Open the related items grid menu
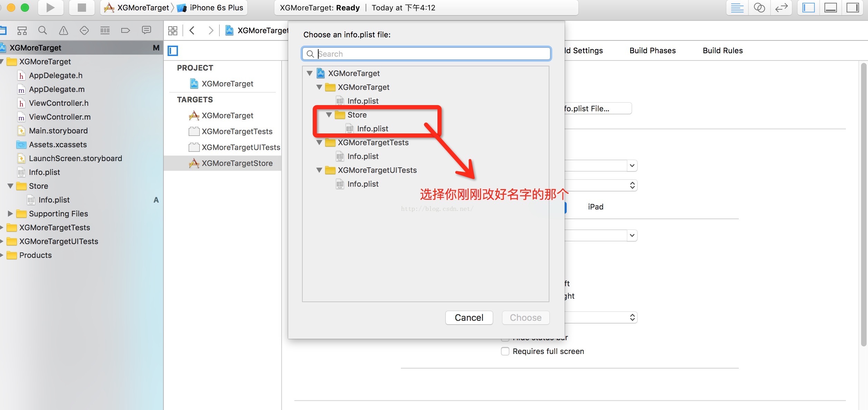Viewport: 868px width, 410px height. (x=173, y=30)
